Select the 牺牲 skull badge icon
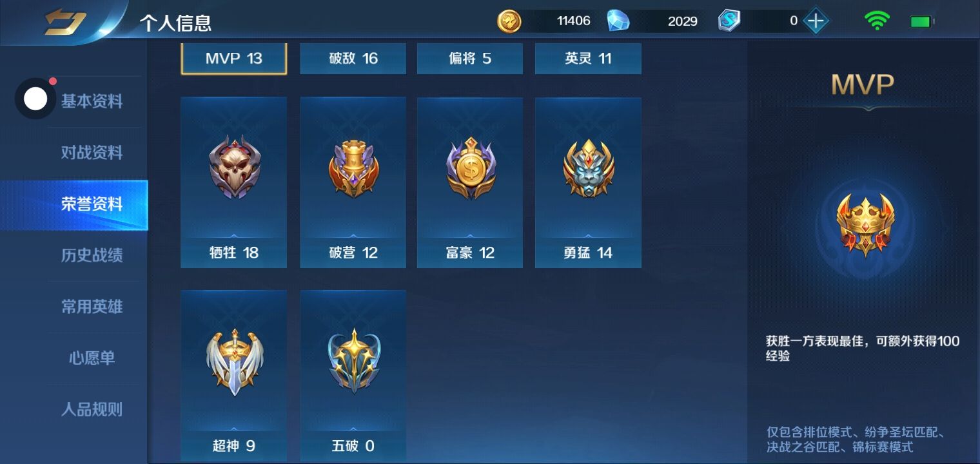Viewport: 980px width, 464px height. coord(234,168)
